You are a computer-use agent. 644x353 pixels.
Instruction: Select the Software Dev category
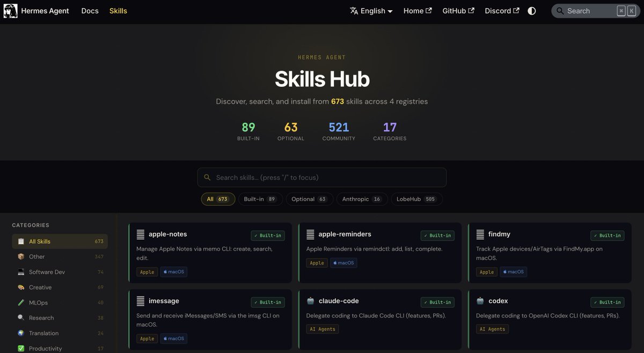pyautogui.click(x=60, y=272)
